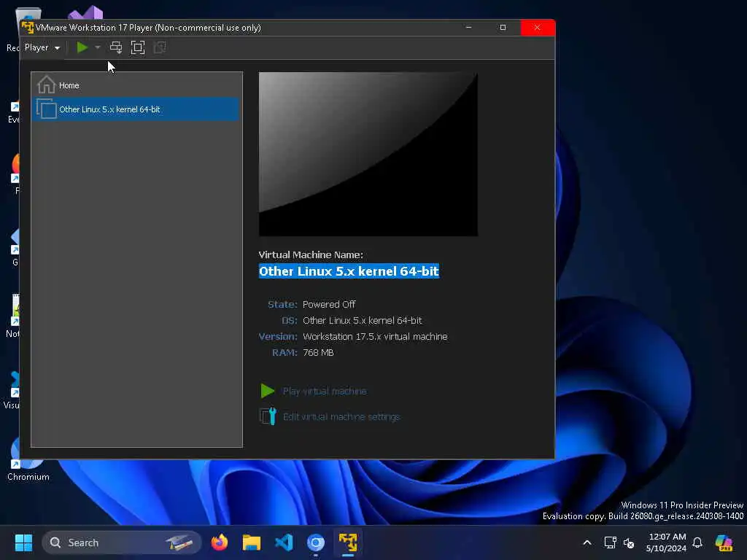747x560 pixels.
Task: Click OS value 'Other Linux 5.x kernel 64-bit'
Action: 362,321
